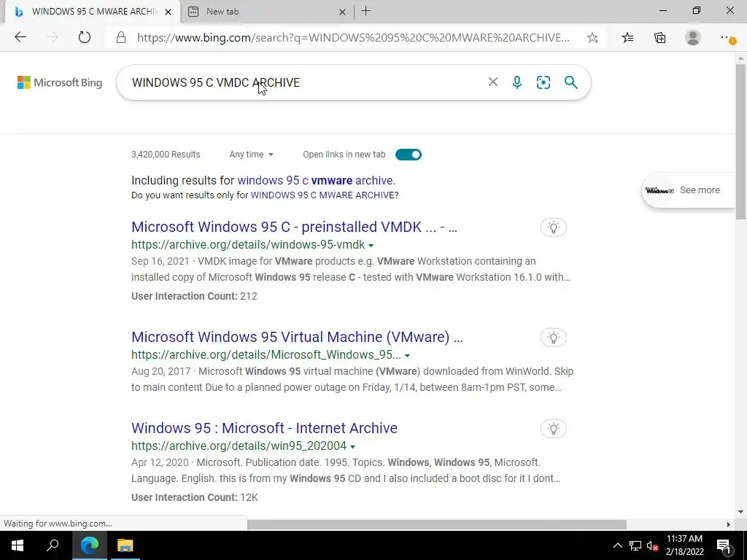The width and height of the screenshot is (747, 560).
Task: Open visual search camera icon
Action: [543, 82]
